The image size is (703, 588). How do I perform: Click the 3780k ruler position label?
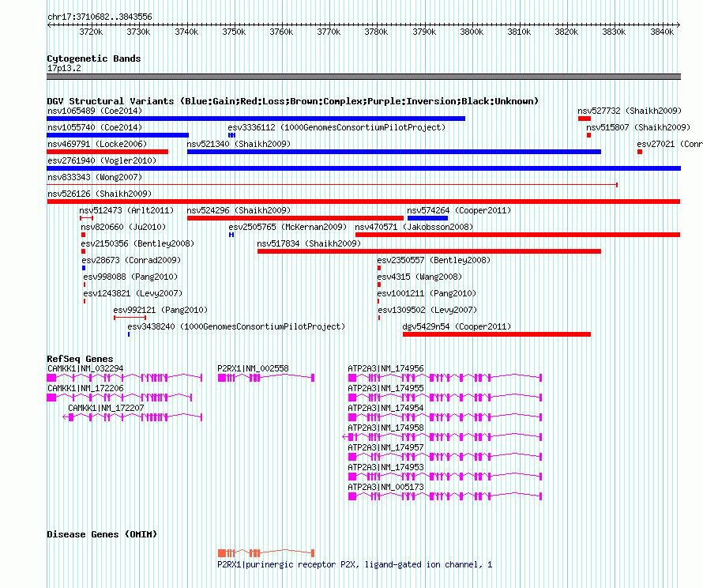(x=376, y=32)
